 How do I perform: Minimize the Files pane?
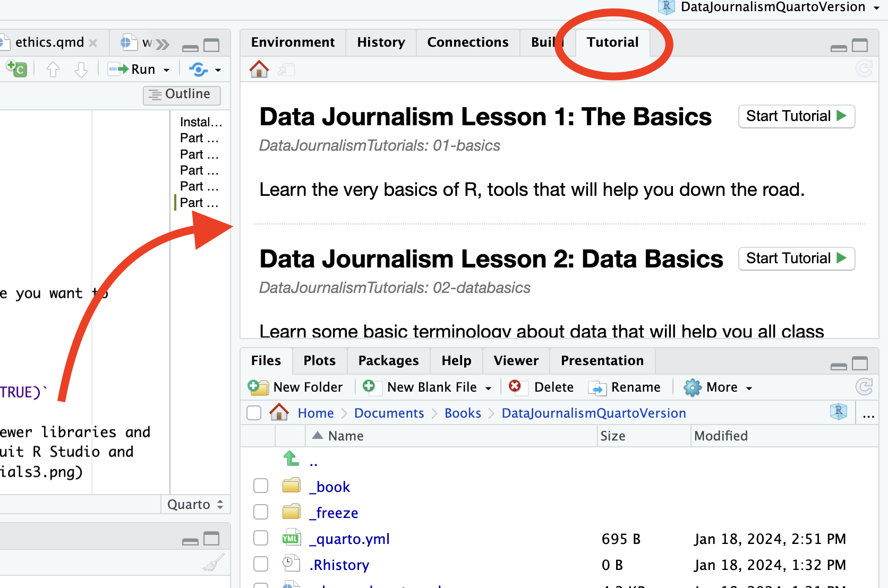pyautogui.click(x=839, y=366)
